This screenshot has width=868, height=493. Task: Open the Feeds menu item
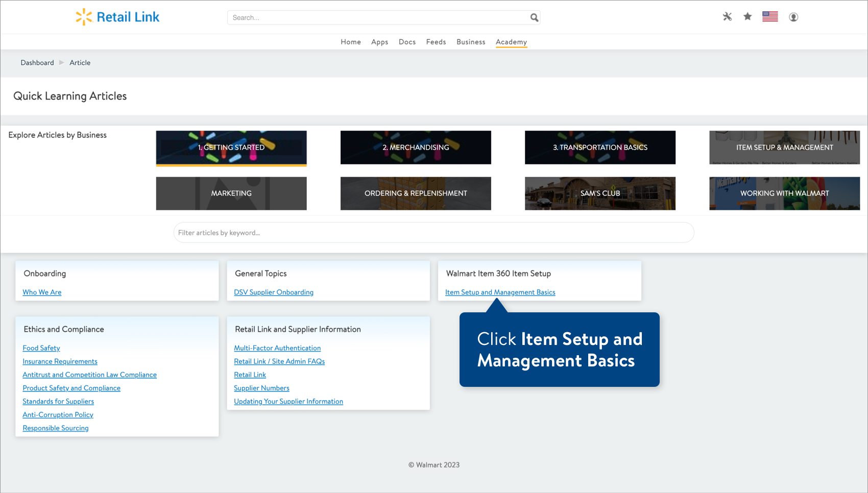click(436, 42)
